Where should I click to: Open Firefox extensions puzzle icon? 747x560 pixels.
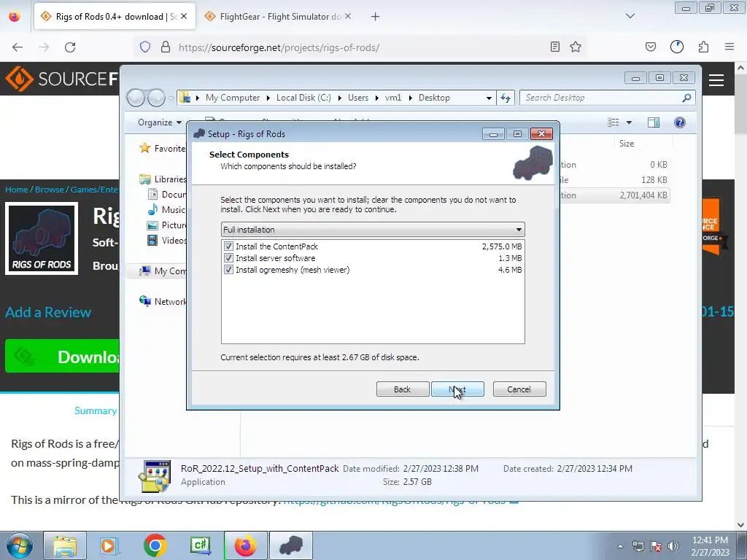703,47
